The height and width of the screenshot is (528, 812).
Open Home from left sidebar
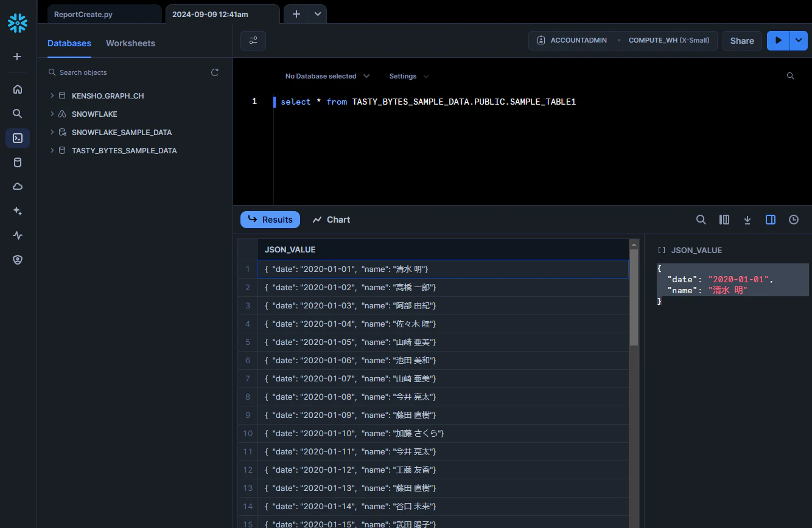[18, 89]
